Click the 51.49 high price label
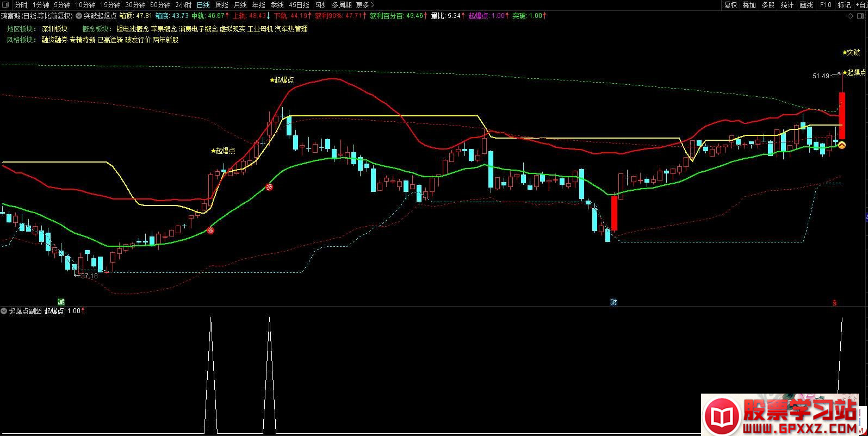Image resolution: width=868 pixels, height=436 pixels. pos(821,76)
